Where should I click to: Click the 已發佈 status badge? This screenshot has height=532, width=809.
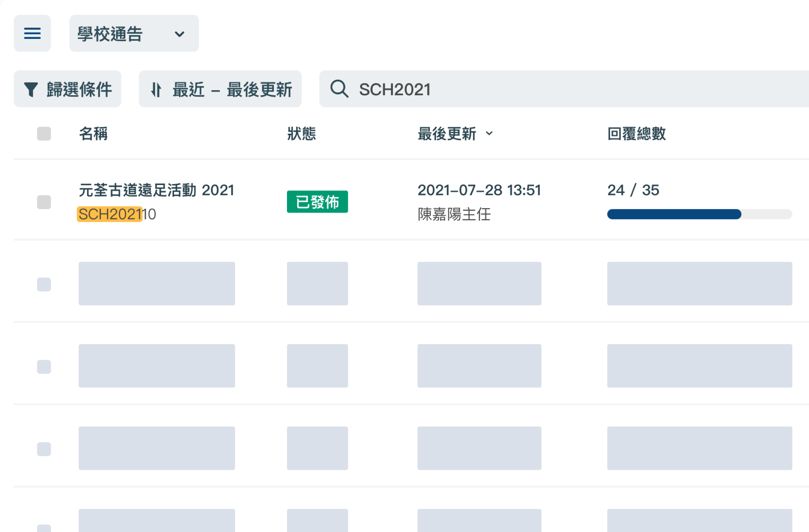pyautogui.click(x=317, y=202)
